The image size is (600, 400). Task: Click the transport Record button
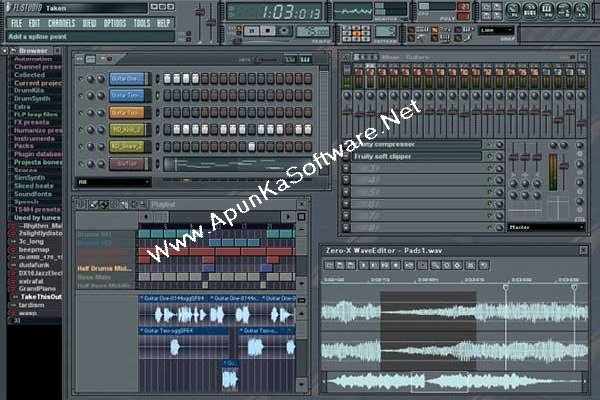(x=284, y=31)
